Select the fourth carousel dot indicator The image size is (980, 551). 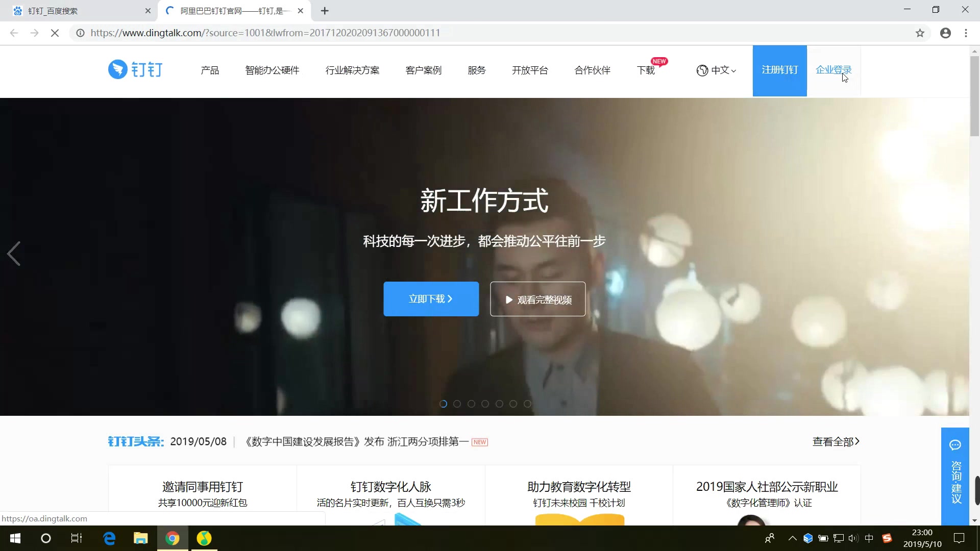tap(485, 404)
